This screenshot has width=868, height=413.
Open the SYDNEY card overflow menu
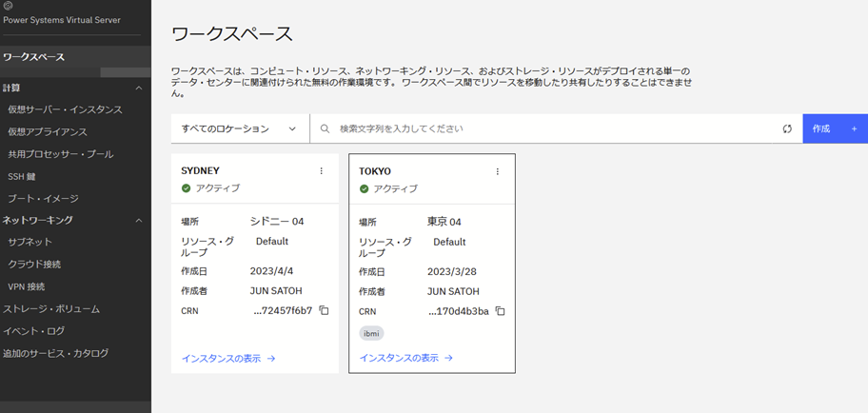coord(321,171)
